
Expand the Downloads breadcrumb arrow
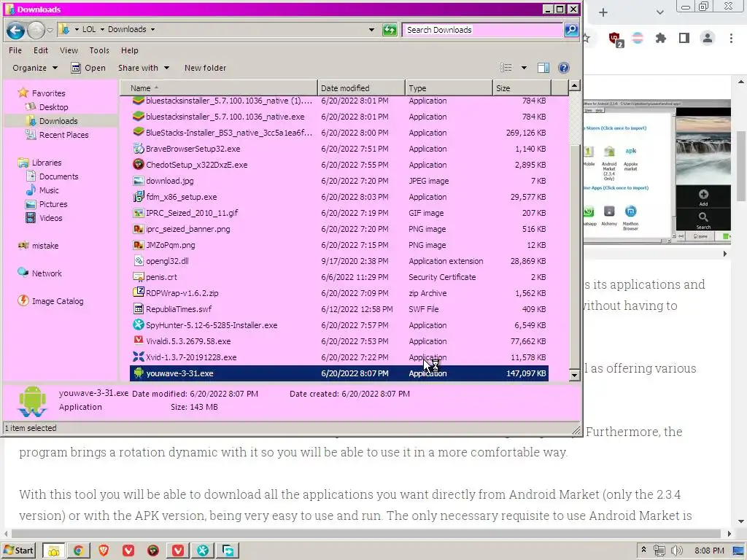click(153, 29)
